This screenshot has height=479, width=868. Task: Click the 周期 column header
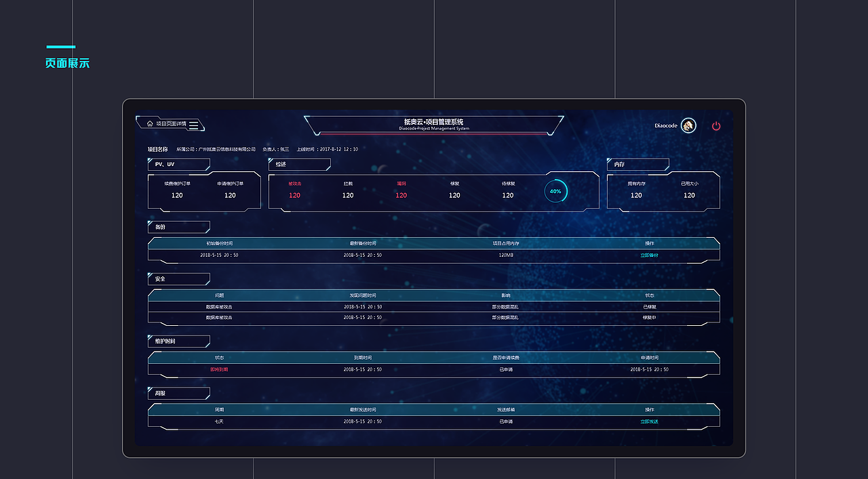coord(220,410)
